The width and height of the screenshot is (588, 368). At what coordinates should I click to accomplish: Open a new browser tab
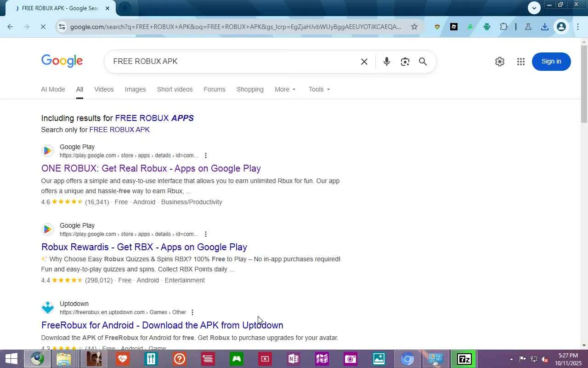tap(124, 8)
